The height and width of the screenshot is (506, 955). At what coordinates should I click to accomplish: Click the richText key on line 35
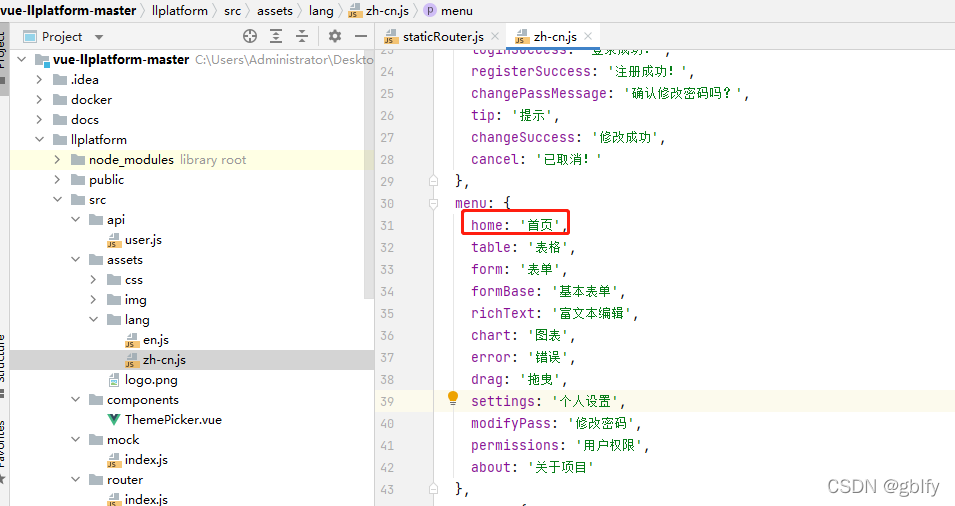(503, 313)
